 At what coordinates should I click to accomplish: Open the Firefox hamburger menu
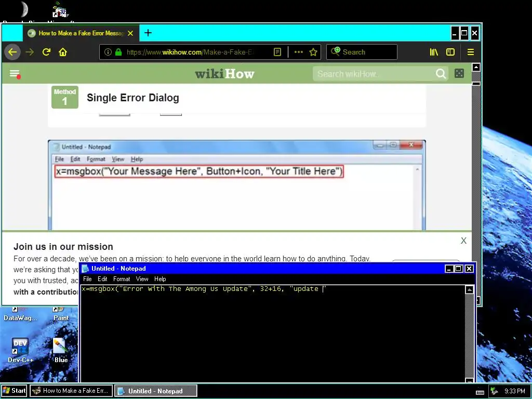471,52
